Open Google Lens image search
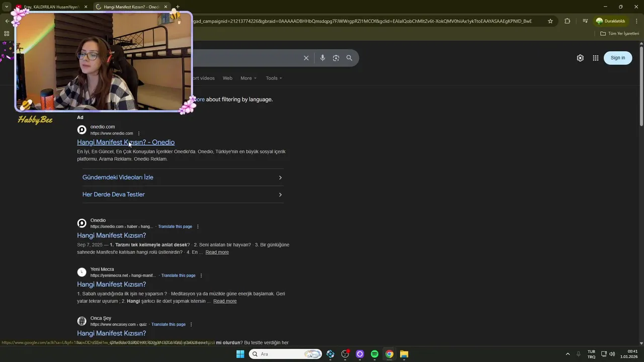 click(x=336, y=58)
